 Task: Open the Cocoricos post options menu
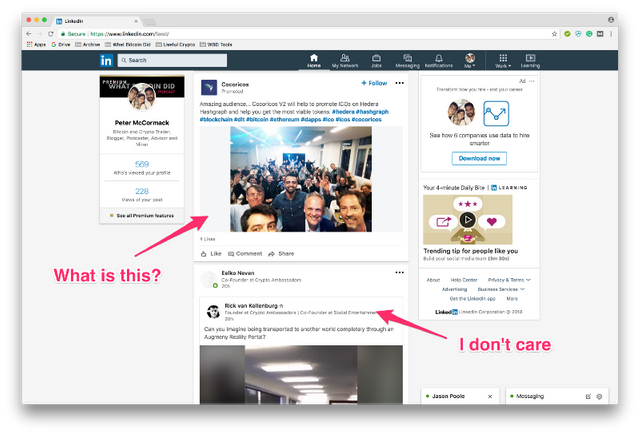pyautogui.click(x=400, y=83)
